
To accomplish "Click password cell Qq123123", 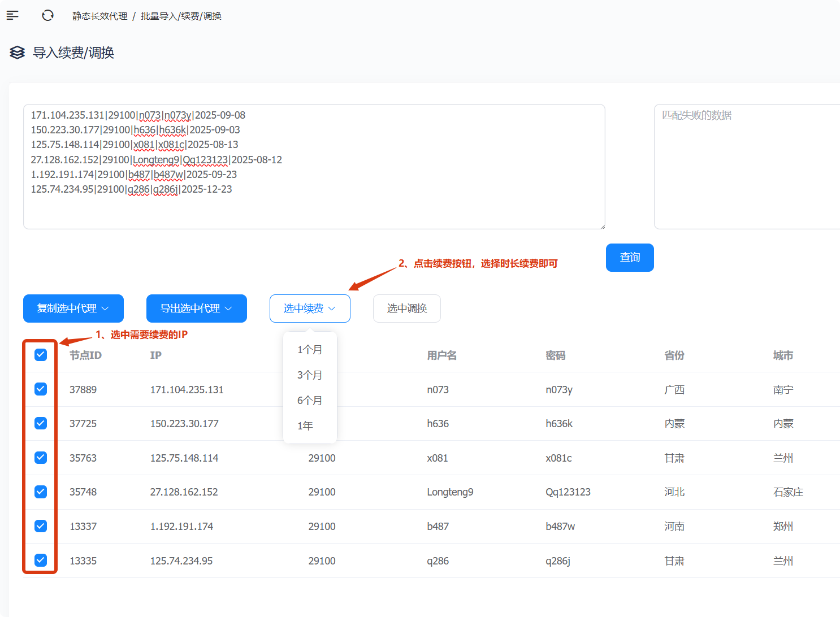I will tap(568, 492).
